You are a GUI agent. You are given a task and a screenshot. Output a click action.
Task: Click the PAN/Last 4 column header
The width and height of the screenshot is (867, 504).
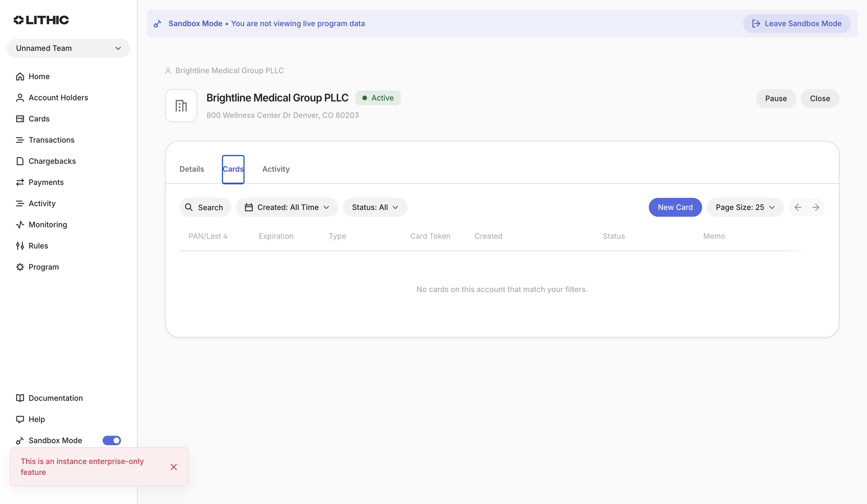tap(208, 236)
